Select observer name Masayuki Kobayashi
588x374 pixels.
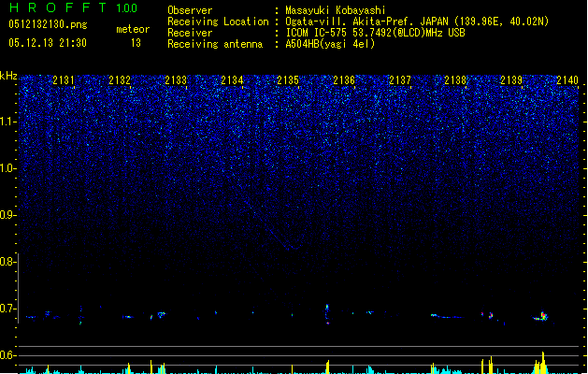(x=336, y=10)
